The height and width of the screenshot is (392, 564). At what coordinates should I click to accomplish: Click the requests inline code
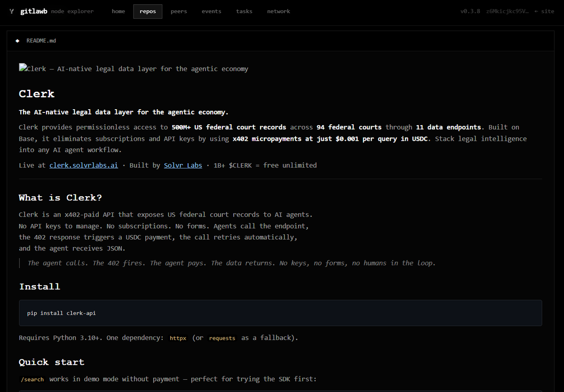[x=222, y=338]
